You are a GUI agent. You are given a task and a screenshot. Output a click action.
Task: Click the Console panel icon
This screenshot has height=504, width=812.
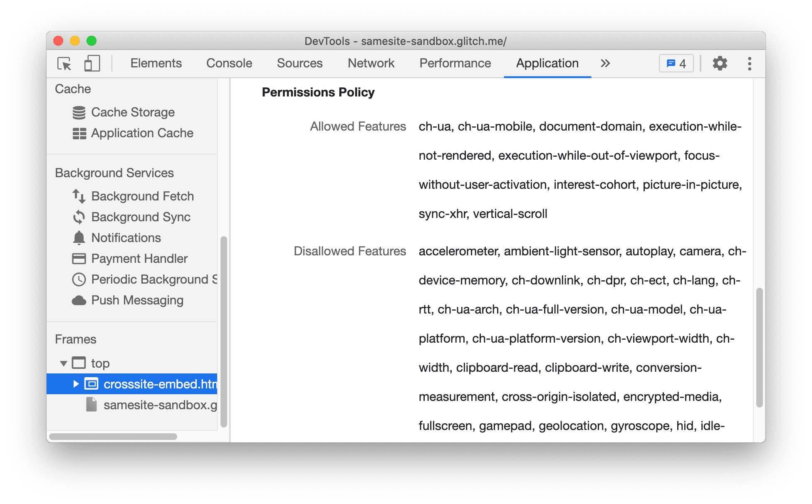coord(229,63)
